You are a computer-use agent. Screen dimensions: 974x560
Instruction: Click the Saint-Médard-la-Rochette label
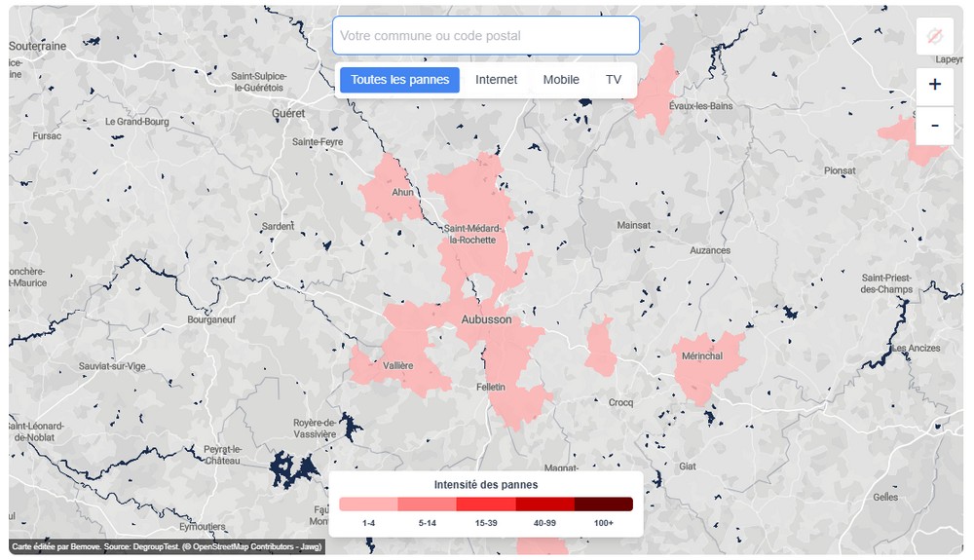point(472,234)
